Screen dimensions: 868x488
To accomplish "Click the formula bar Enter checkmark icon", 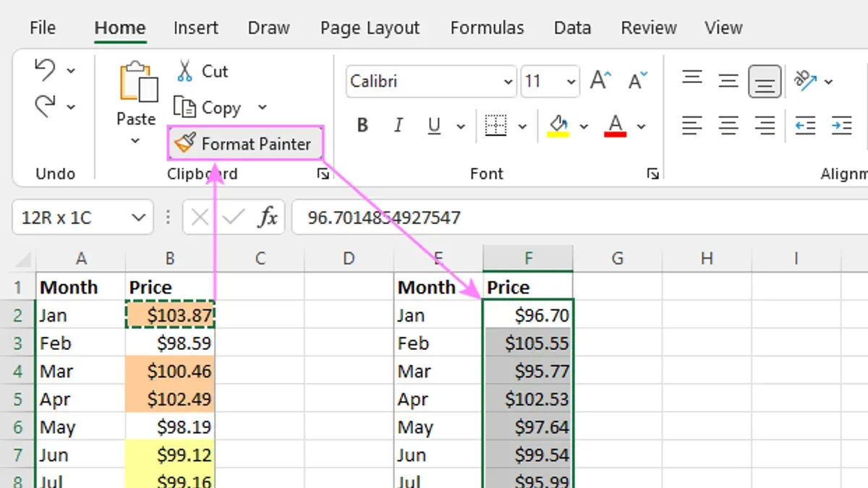I will (x=234, y=217).
